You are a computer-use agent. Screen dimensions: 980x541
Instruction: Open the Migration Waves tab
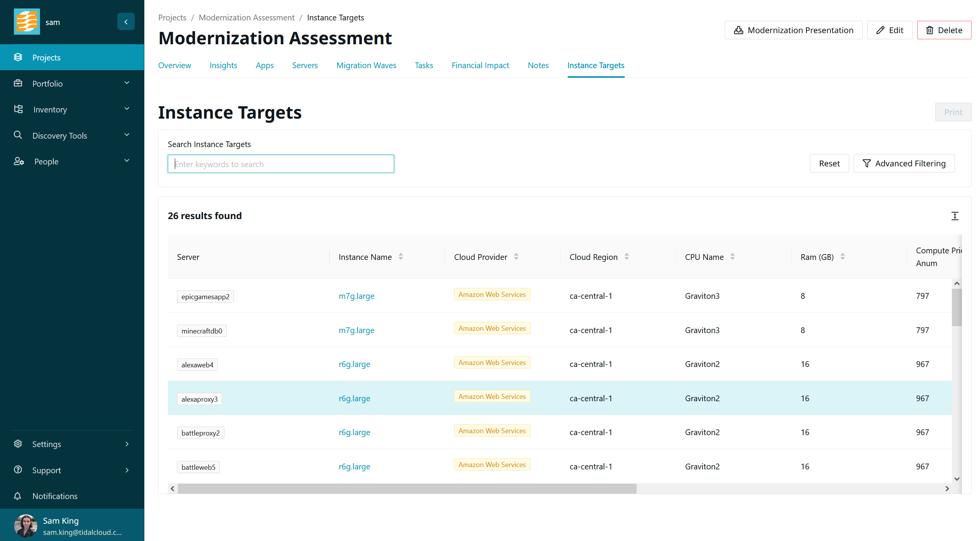[x=366, y=65]
